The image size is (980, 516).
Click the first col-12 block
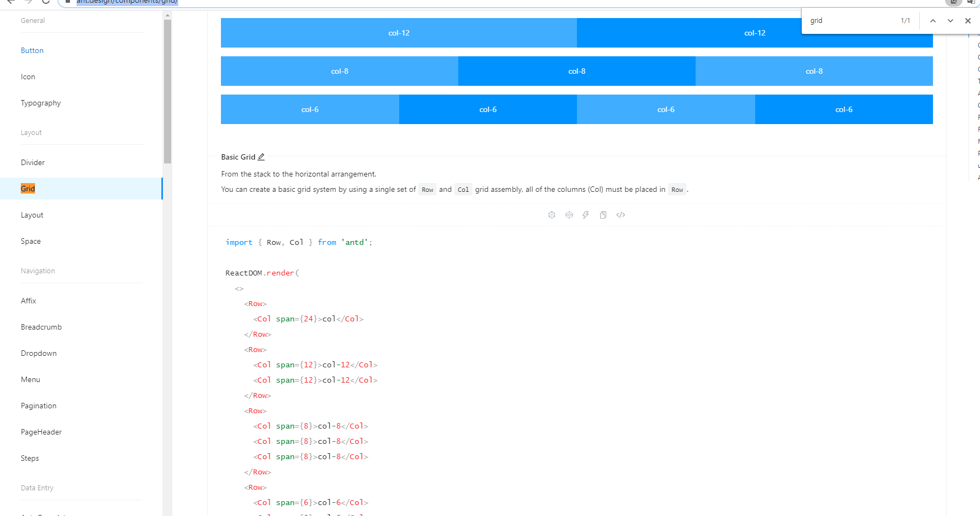tap(399, 33)
